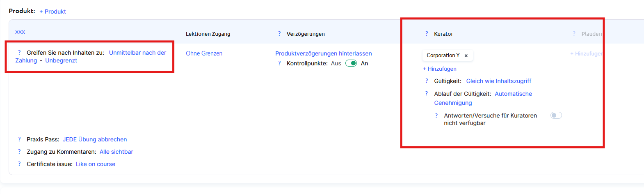Toggle the Kontrollpunkte switch
The image size is (644, 194).
tap(351, 63)
